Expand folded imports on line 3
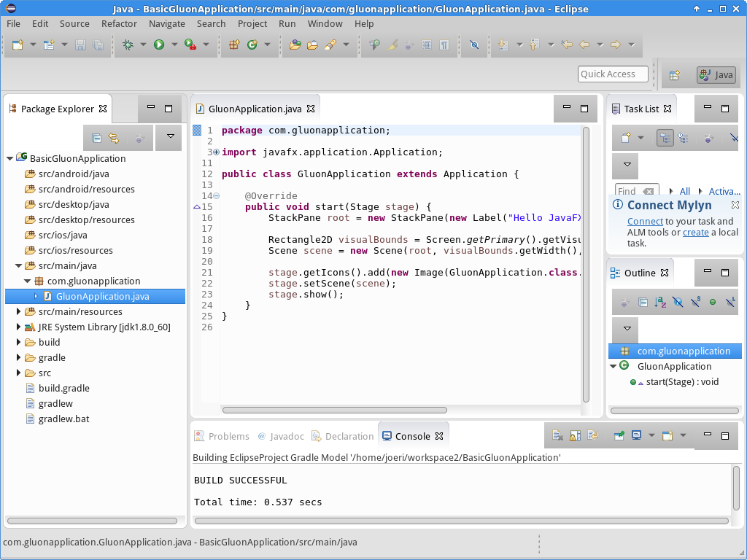747x560 pixels. pos(216,152)
